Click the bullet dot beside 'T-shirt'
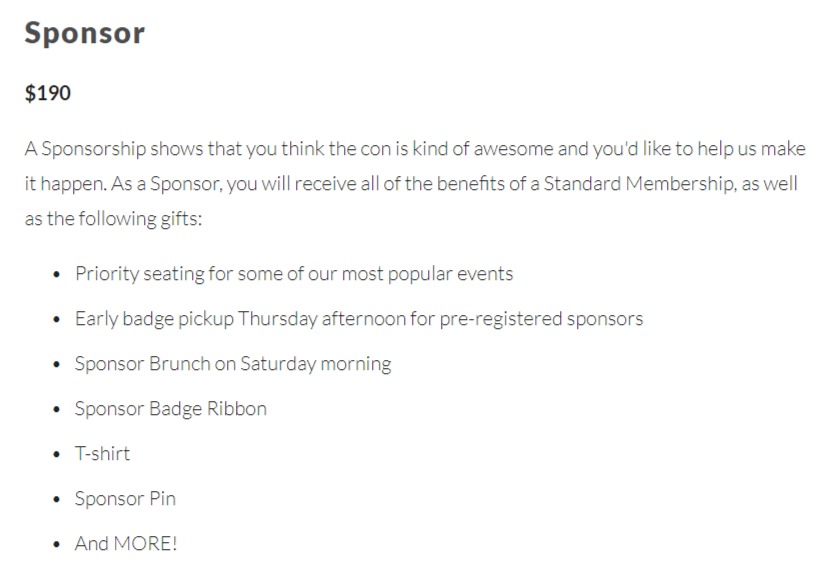The width and height of the screenshot is (833, 583). (x=56, y=455)
